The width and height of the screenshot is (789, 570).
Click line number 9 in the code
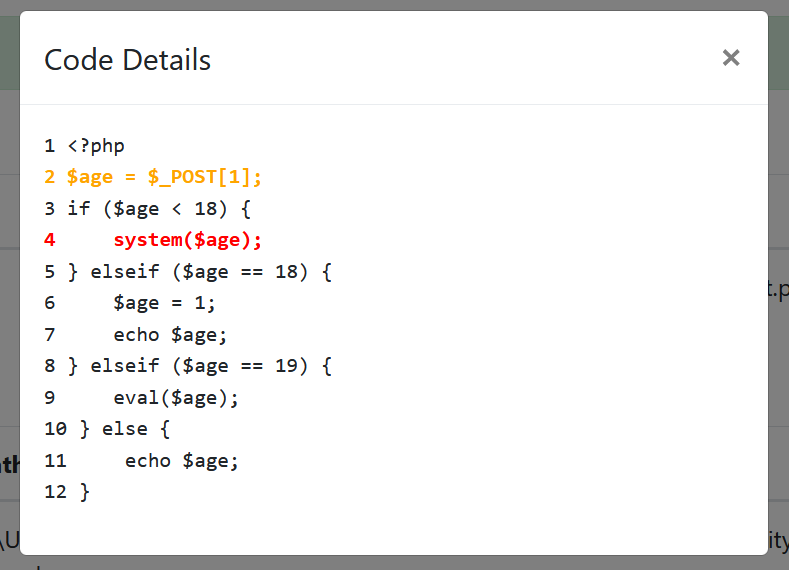50,398
